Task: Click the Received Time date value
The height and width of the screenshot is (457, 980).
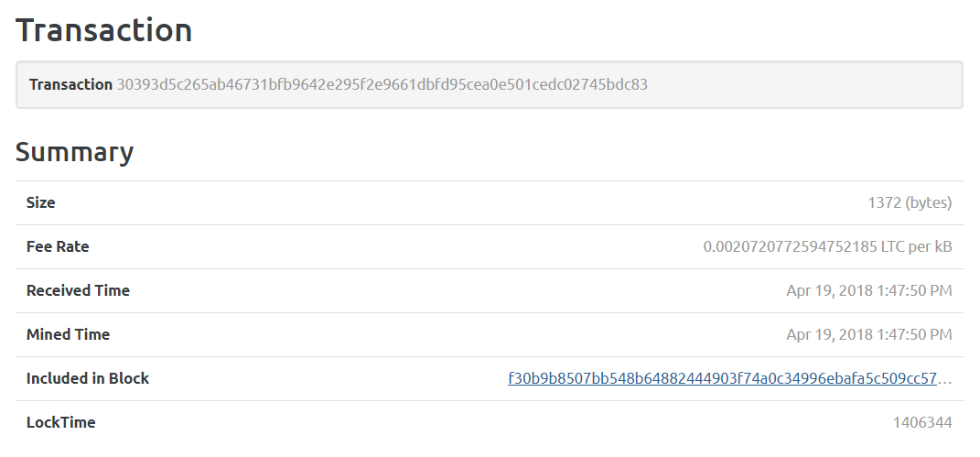Action: (x=868, y=290)
